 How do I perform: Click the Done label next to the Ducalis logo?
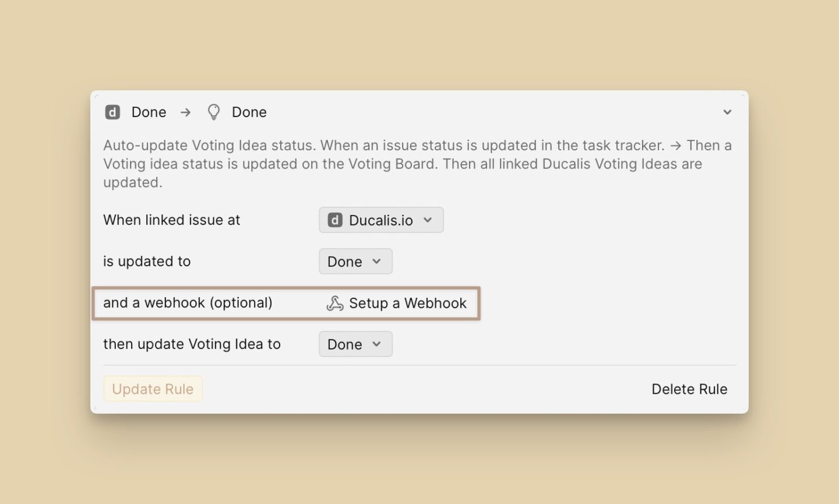tap(149, 112)
